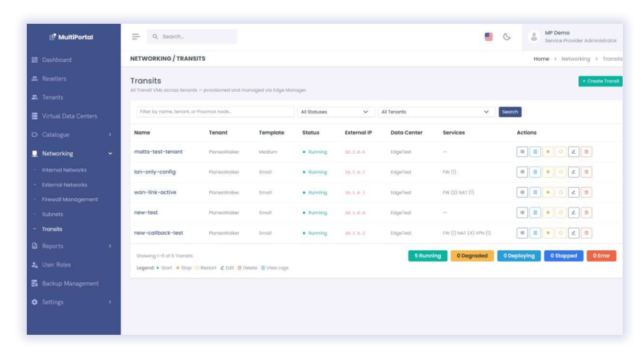This screenshot has height=352, width=644.
Task: Edit the new-callback-test transit
Action: pyautogui.click(x=573, y=233)
